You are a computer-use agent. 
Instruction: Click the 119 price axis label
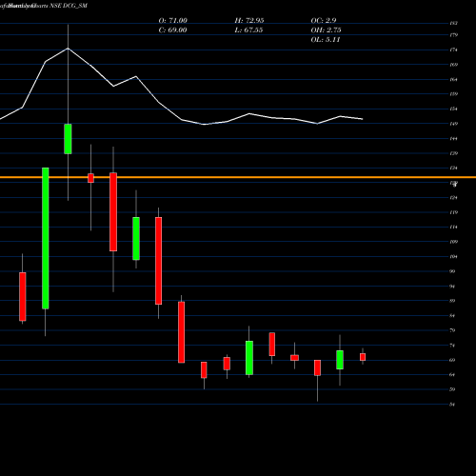pyautogui.click(x=454, y=212)
